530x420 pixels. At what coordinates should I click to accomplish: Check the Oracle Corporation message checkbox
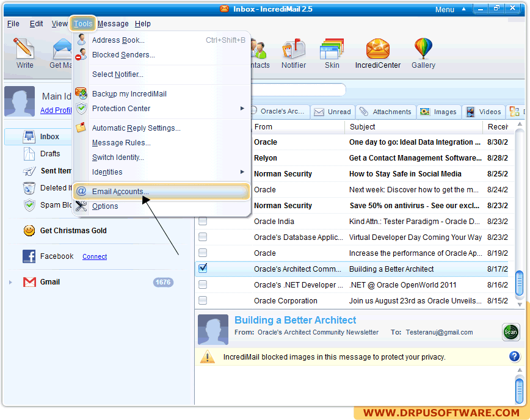click(203, 300)
